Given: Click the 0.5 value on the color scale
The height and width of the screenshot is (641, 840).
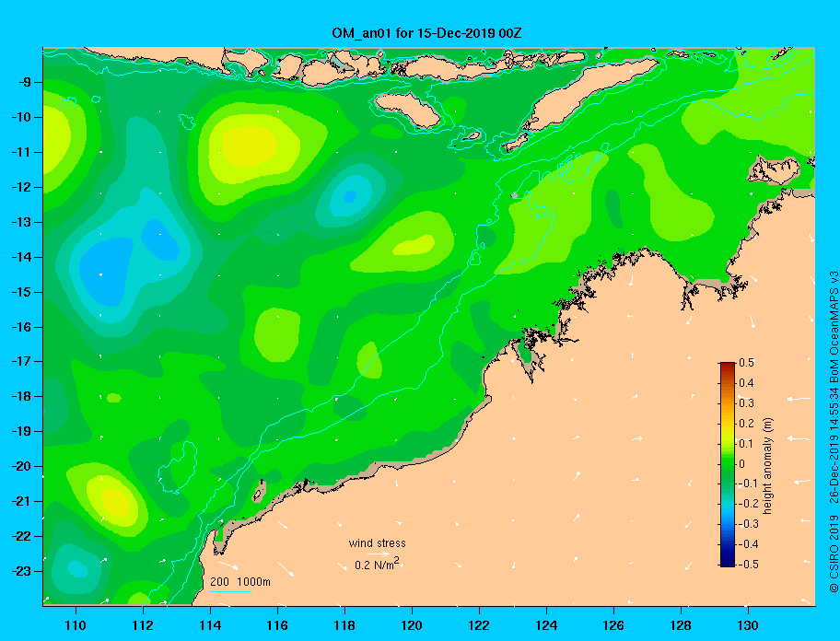Looking at the screenshot, I should click(x=746, y=363).
